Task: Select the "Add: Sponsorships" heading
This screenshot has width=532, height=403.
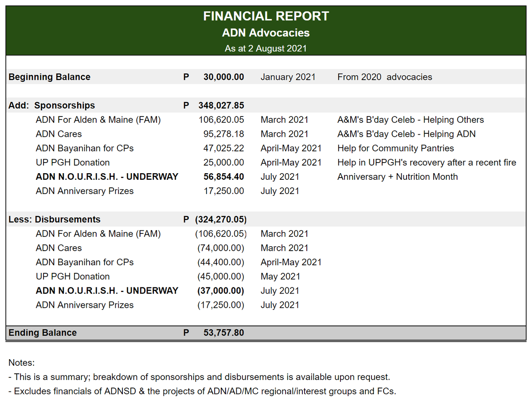Action: point(52,105)
